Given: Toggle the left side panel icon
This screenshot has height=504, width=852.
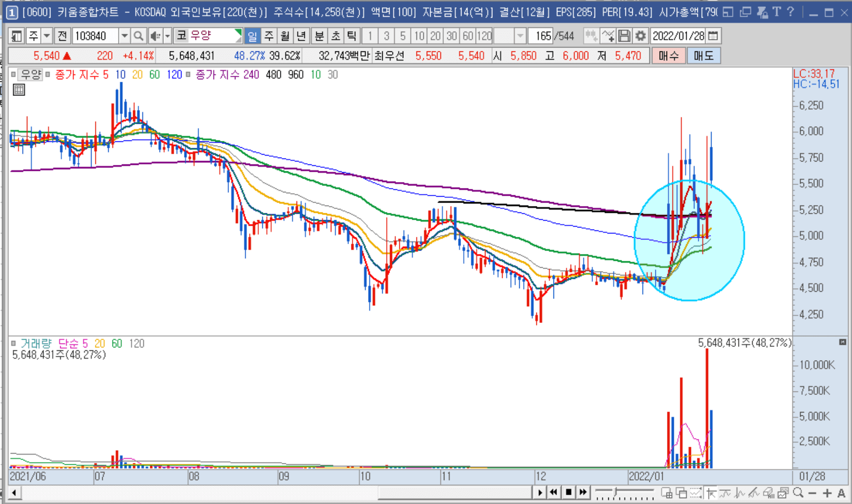Looking at the screenshot, I should [x=16, y=36].
